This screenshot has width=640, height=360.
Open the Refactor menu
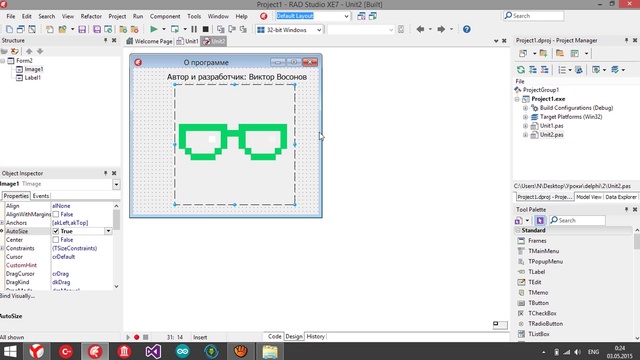pyautogui.click(x=91, y=16)
